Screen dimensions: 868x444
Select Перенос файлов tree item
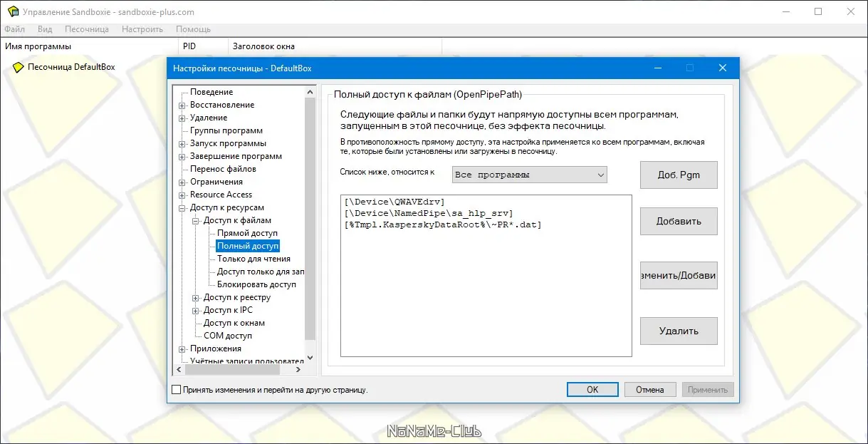click(x=223, y=169)
